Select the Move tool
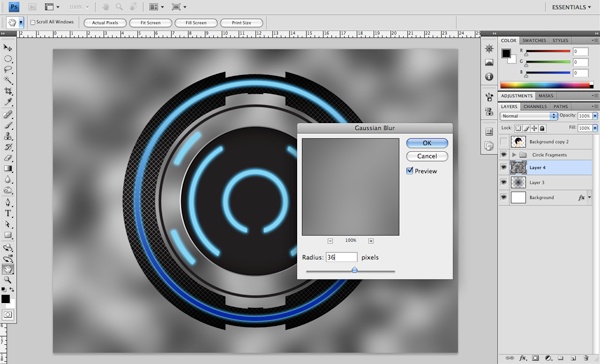The image size is (600, 364). tap(7, 48)
